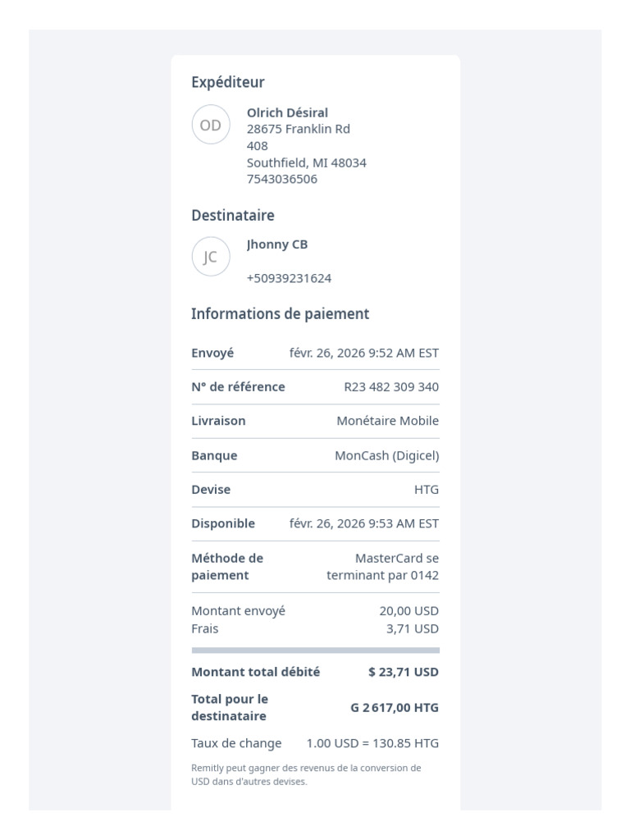Click the OD sender avatar circle
Image resolution: width=630 pixels, height=840 pixels.
coord(211,125)
